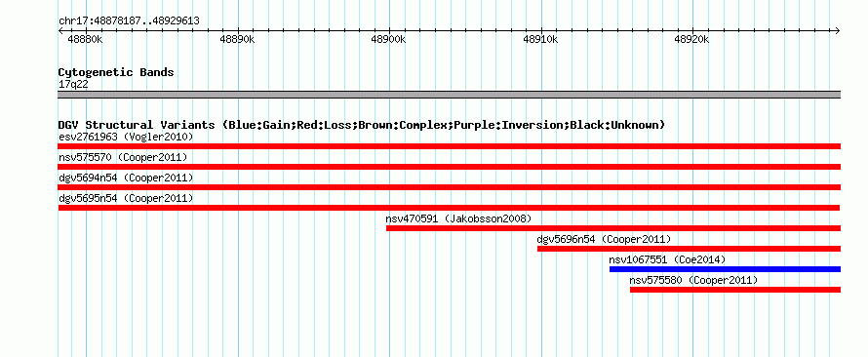Image resolution: width=868 pixels, height=357 pixels.
Task: Click the esv2761963 (Vogler2010) variant label
Action: point(126,137)
